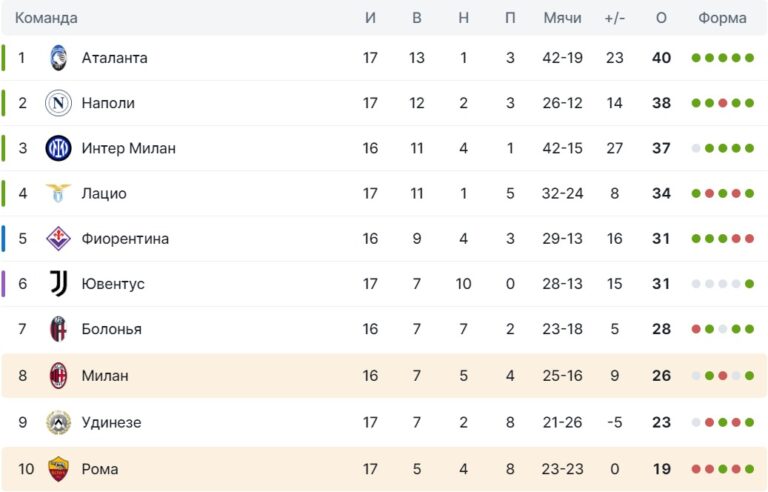Click the Juventus logo icon
Viewport: 768px width, 492px height.
58,284
